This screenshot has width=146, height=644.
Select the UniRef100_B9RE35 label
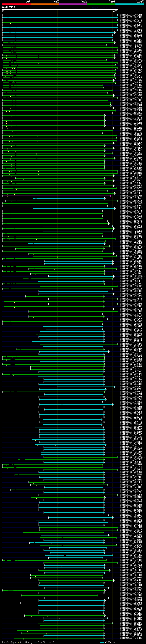pos(131,286)
